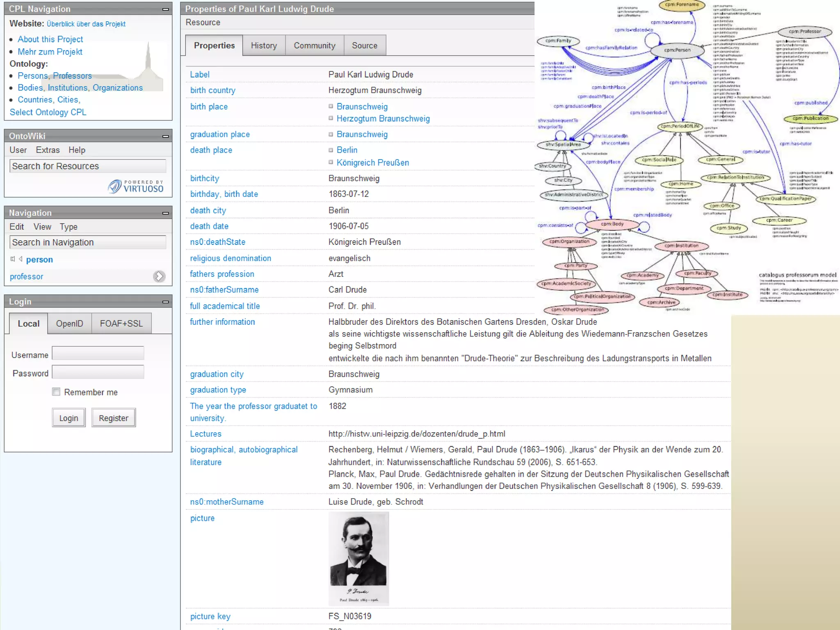Collapse the CPL Navigation panel
Image resolution: width=840 pixels, height=630 pixels.
click(x=165, y=9)
